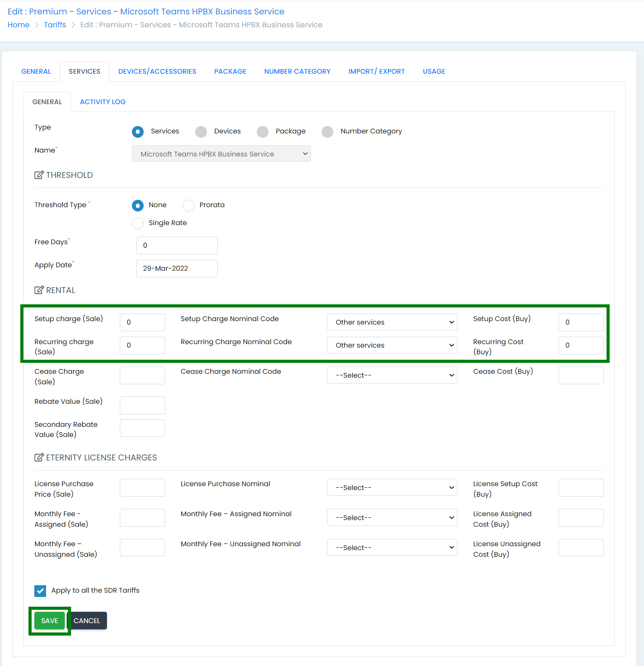The image size is (644, 666).
Task: Click the ETERNITY LICENSE CHARGES edit icon
Action: click(39, 457)
